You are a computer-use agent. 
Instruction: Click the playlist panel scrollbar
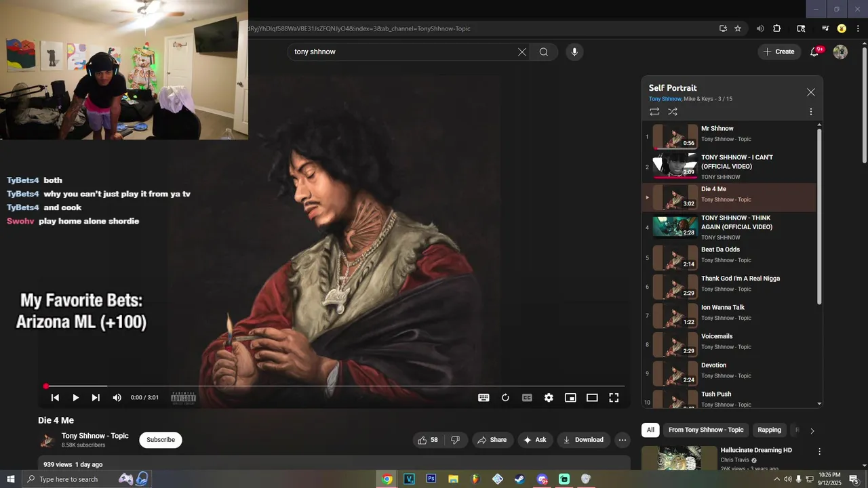(819, 217)
